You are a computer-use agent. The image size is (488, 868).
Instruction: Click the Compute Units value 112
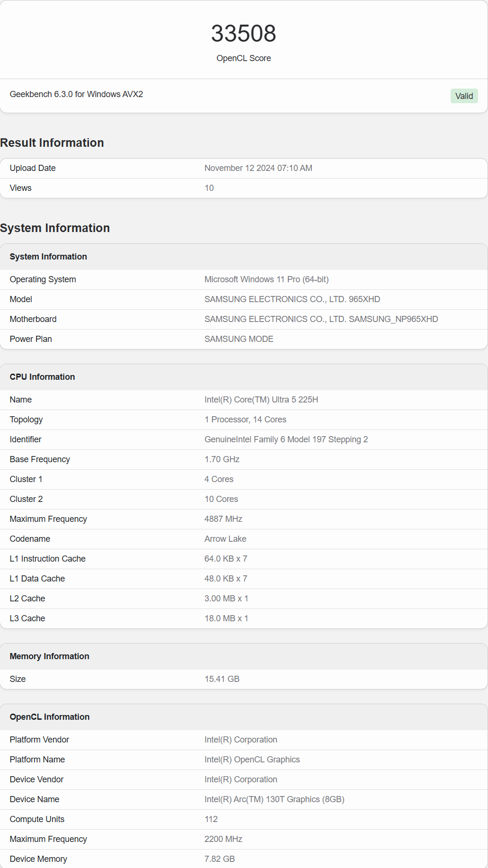click(211, 819)
